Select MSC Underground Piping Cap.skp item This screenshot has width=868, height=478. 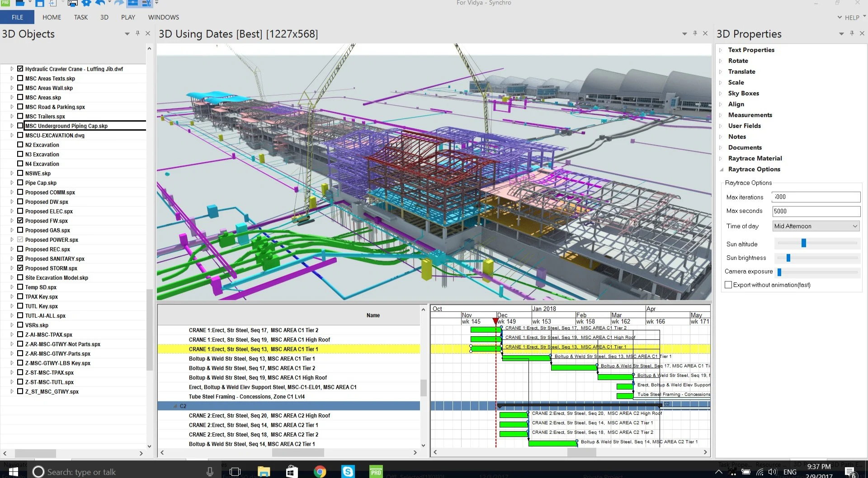[66, 126]
